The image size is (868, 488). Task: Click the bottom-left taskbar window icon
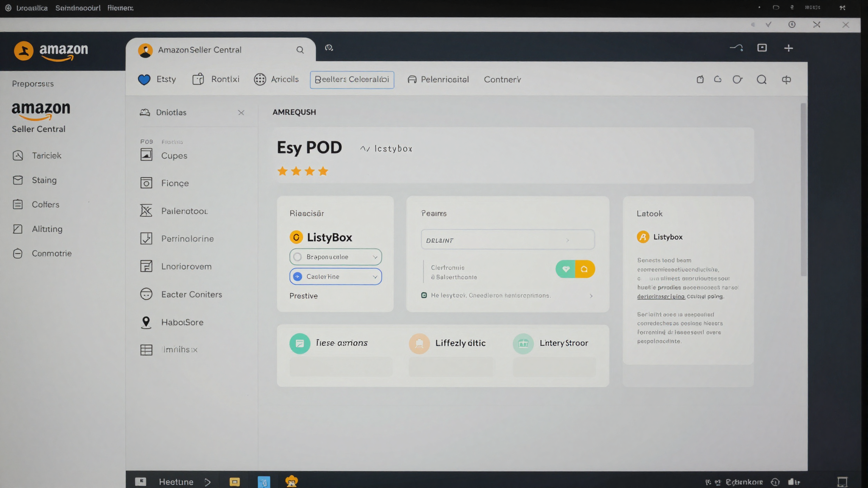(141, 482)
